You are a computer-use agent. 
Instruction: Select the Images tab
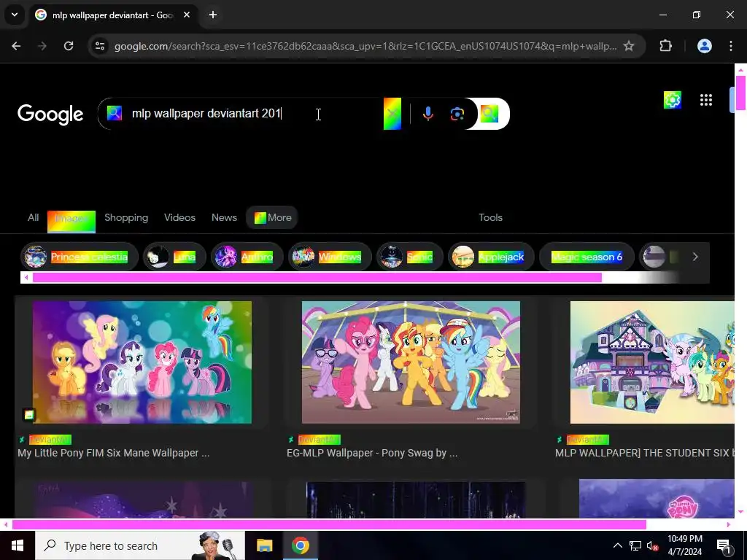pos(71,222)
